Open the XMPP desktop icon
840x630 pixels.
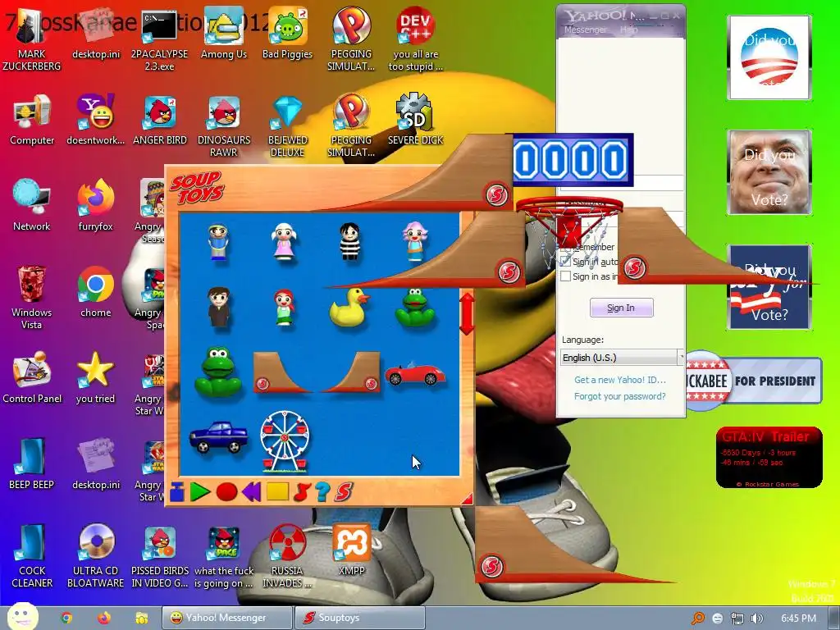click(352, 550)
